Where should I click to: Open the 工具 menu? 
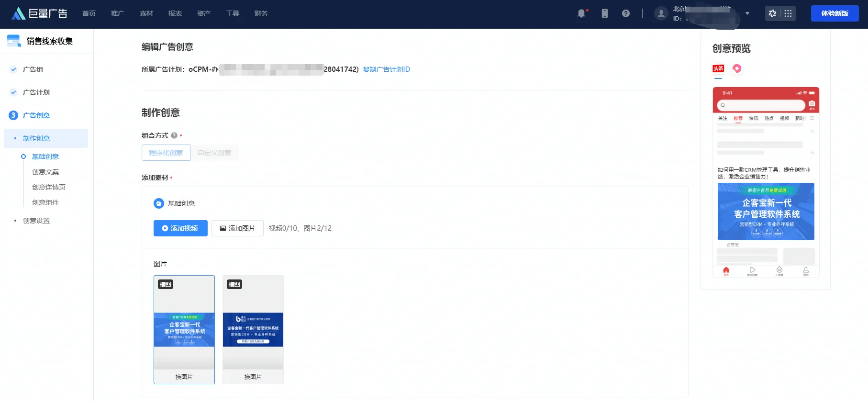tap(233, 13)
